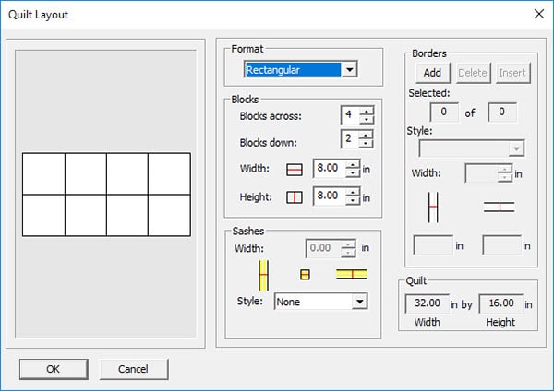Click the Borders Width input field
This screenshot has height=392, width=554.
(x=482, y=173)
